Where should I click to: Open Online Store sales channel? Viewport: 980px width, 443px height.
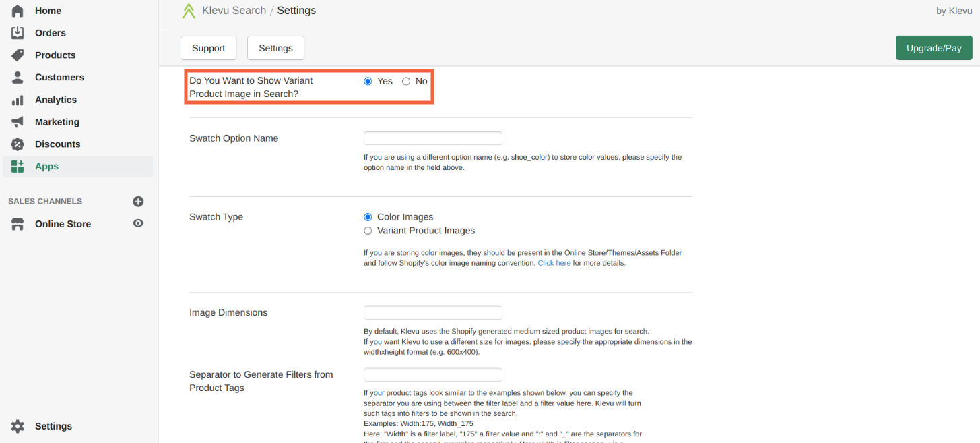pos(63,224)
